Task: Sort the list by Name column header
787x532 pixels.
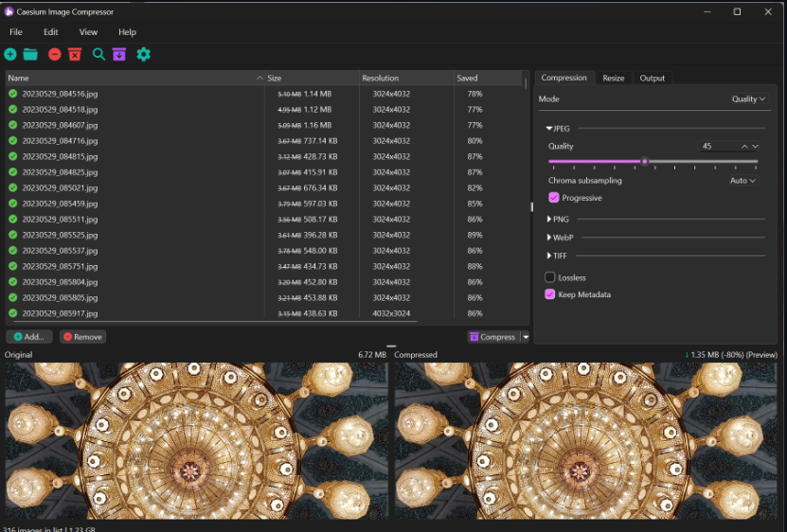Action: pyautogui.click(x=134, y=78)
